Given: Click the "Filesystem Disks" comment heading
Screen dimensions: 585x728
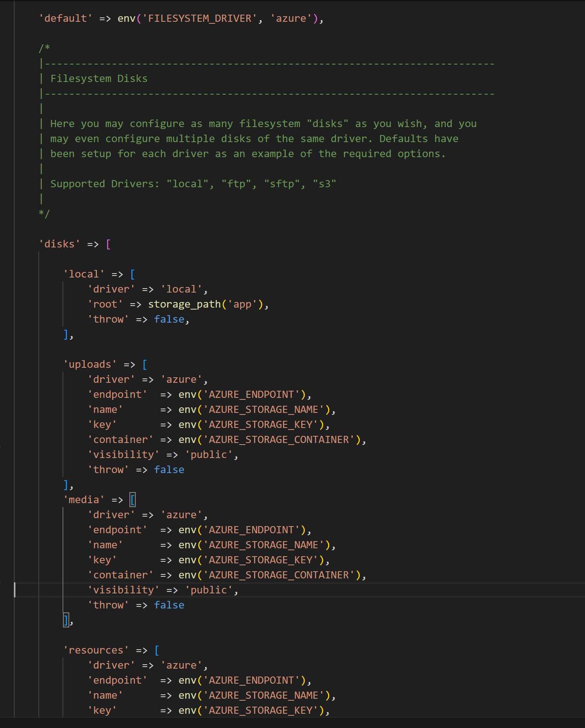Looking at the screenshot, I should pos(99,79).
